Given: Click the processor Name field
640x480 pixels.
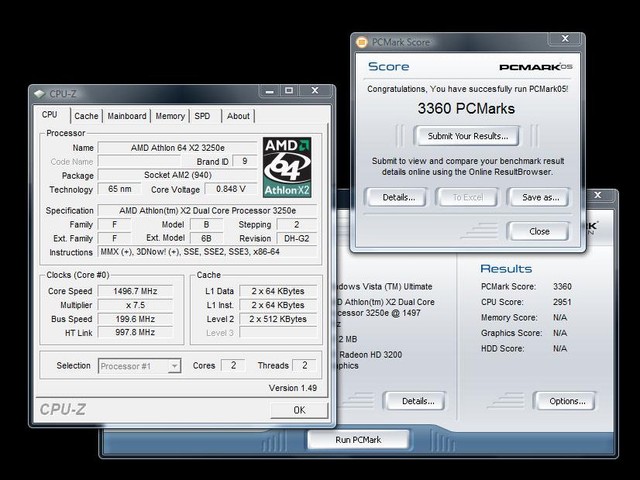Looking at the screenshot, I should [x=178, y=148].
